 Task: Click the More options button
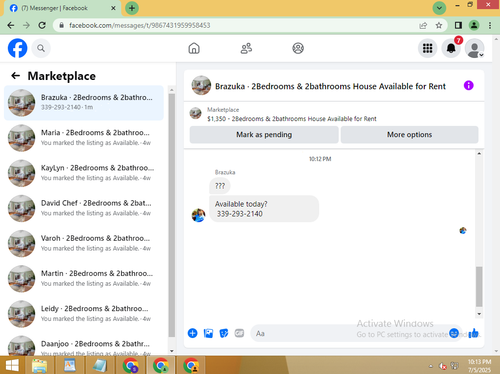click(x=409, y=135)
